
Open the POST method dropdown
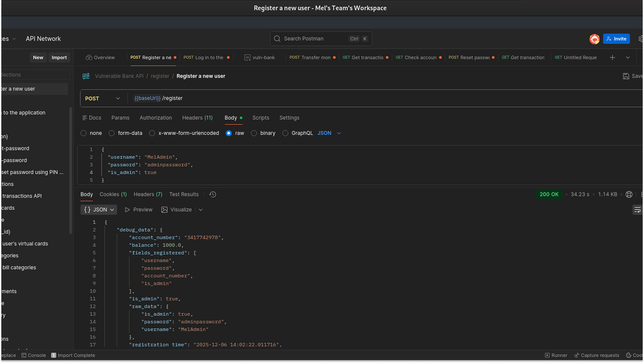click(103, 98)
